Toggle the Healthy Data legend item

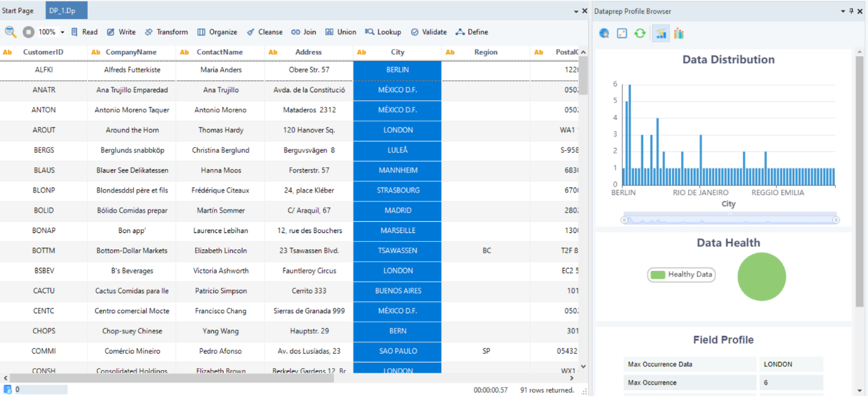(682, 275)
